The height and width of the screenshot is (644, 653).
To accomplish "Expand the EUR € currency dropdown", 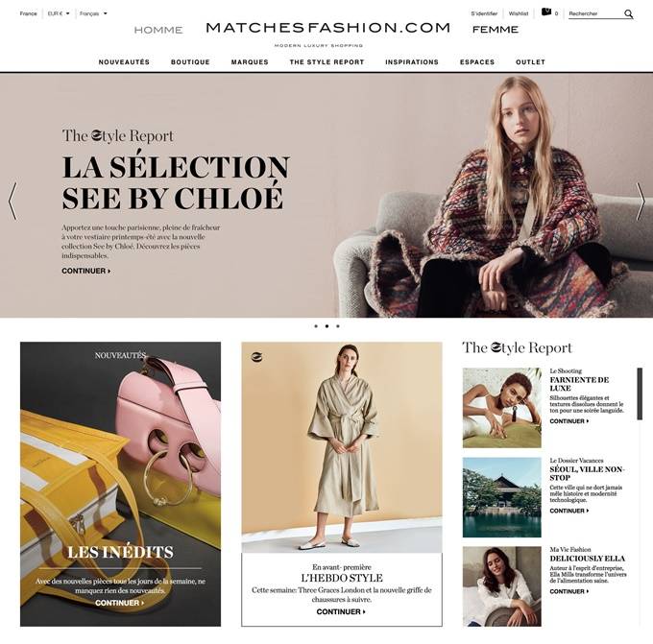I will tap(59, 13).
